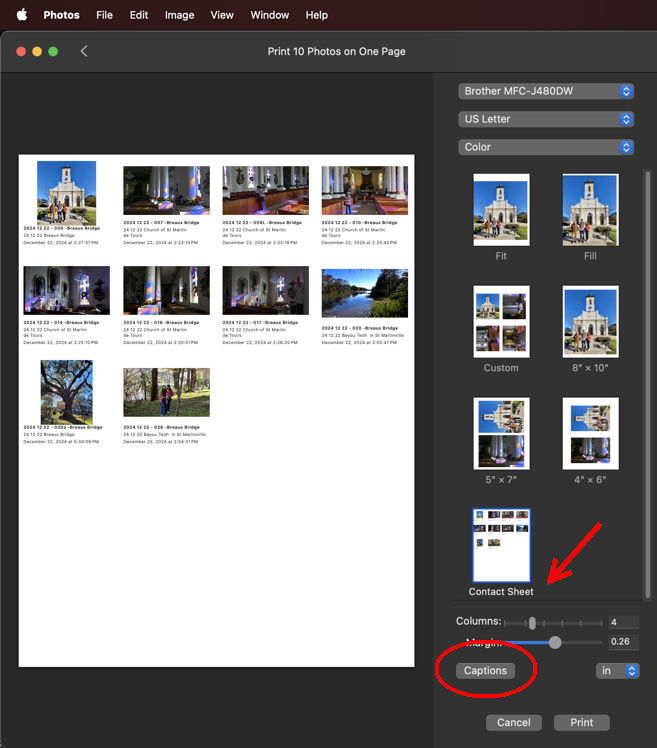This screenshot has width=657, height=748.
Task: Open the Photos application menu
Action: point(62,15)
